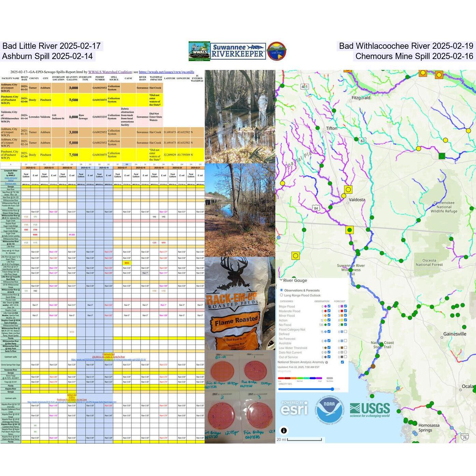Uncheck the Moderate Flood forecast checkbox
The width and height of the screenshot is (476, 476).
[345, 311]
